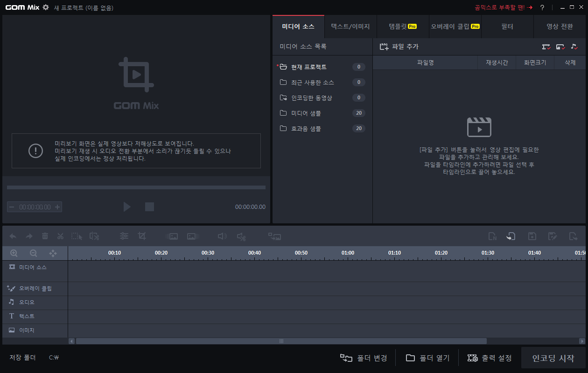This screenshot has height=373, width=588.
Task: Click the 01:00 mark on timeline ruler
Action: click(348, 253)
